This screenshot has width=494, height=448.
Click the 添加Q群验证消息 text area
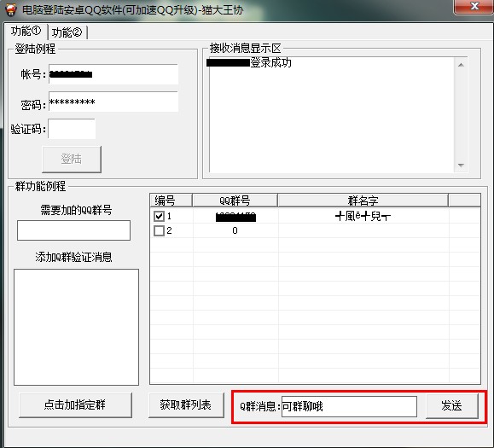pos(76,327)
